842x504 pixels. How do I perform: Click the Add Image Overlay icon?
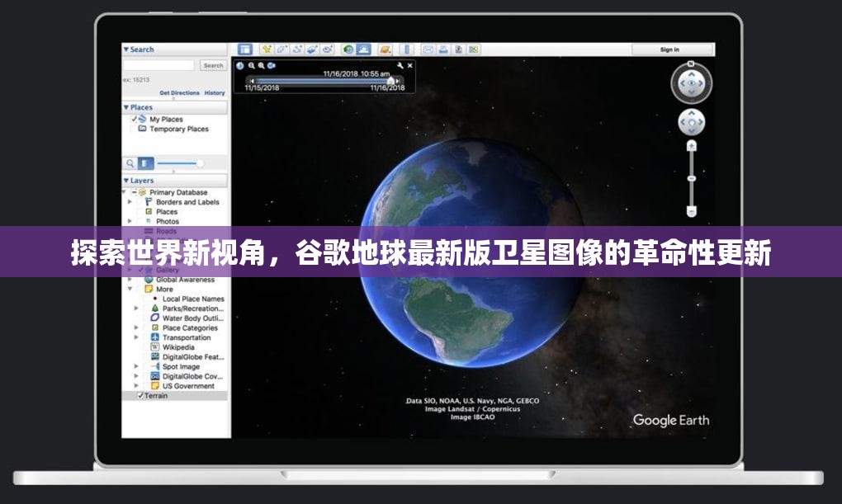click(312, 49)
